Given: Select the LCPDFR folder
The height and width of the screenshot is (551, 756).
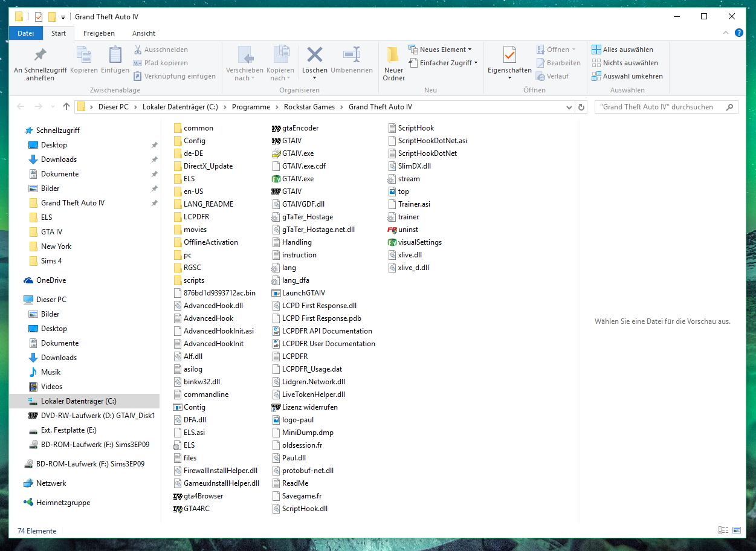Looking at the screenshot, I should (191, 217).
